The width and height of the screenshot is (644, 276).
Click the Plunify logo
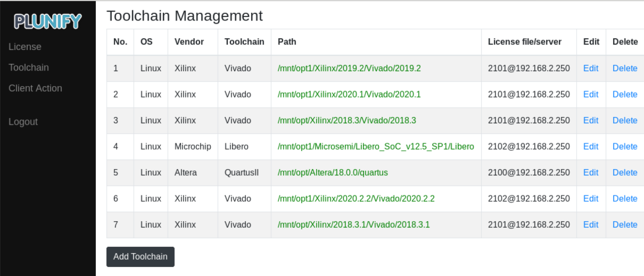[48, 21]
